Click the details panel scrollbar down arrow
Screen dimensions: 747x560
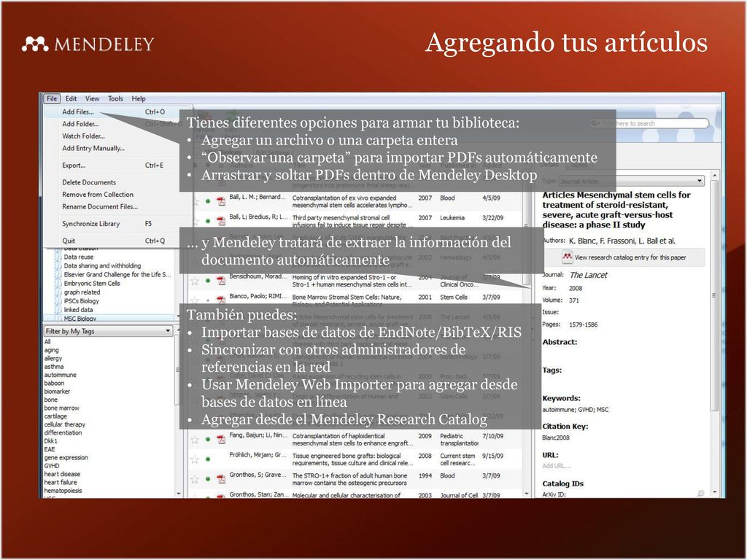pos(714,492)
